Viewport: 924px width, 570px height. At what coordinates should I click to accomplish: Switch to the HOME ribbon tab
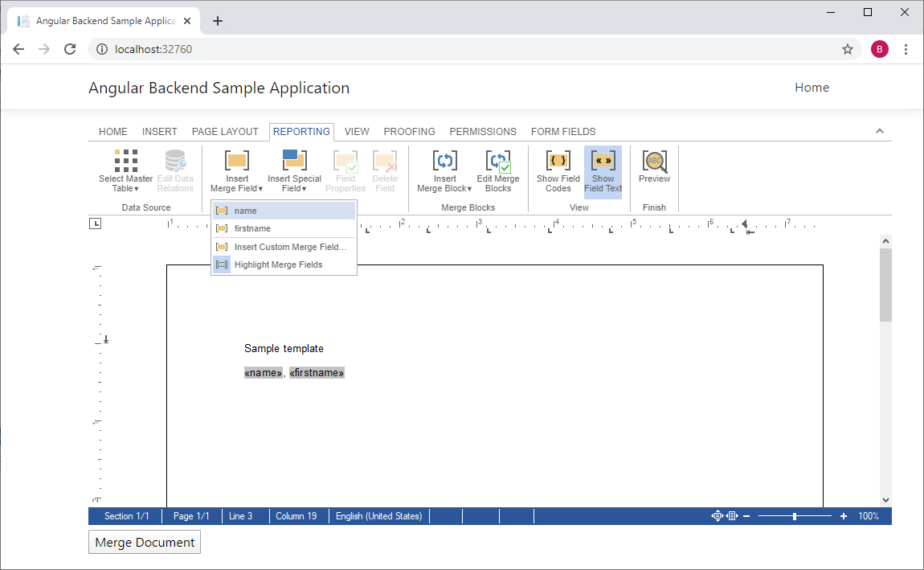(x=113, y=132)
